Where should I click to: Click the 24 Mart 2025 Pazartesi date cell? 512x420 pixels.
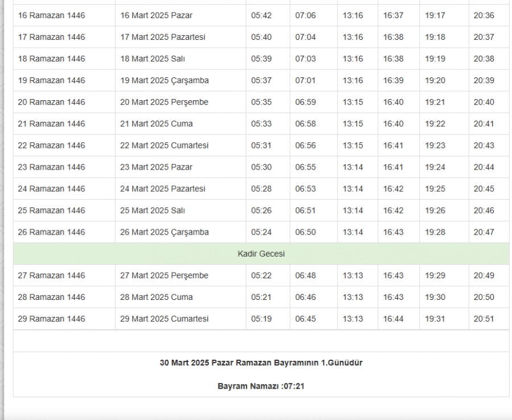point(163,188)
